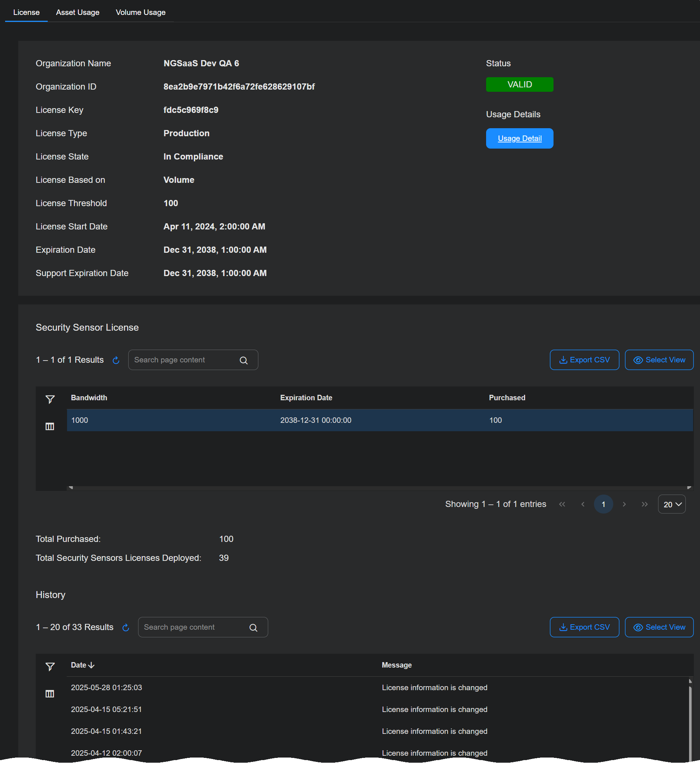The image size is (700, 763).
Task: Click the Usage Detail link button
Action: (519, 138)
